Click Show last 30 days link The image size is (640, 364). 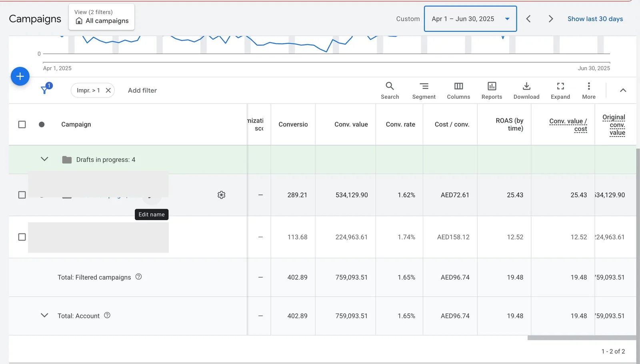(x=595, y=19)
